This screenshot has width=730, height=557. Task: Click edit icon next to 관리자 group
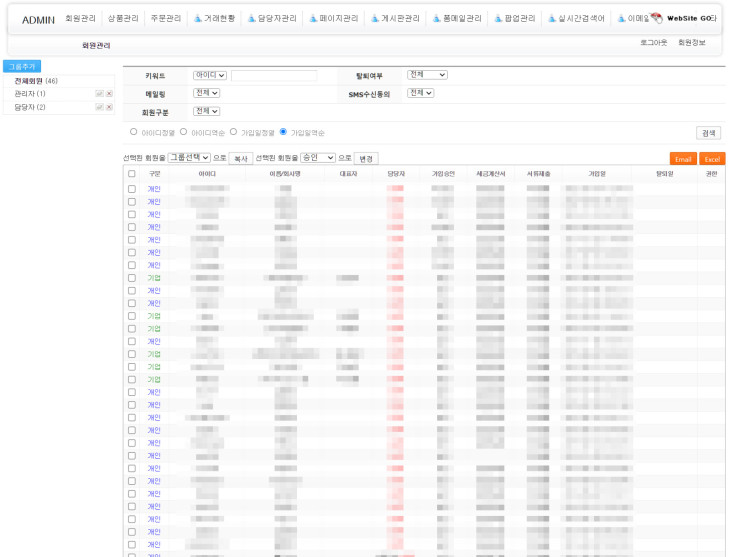(x=99, y=93)
